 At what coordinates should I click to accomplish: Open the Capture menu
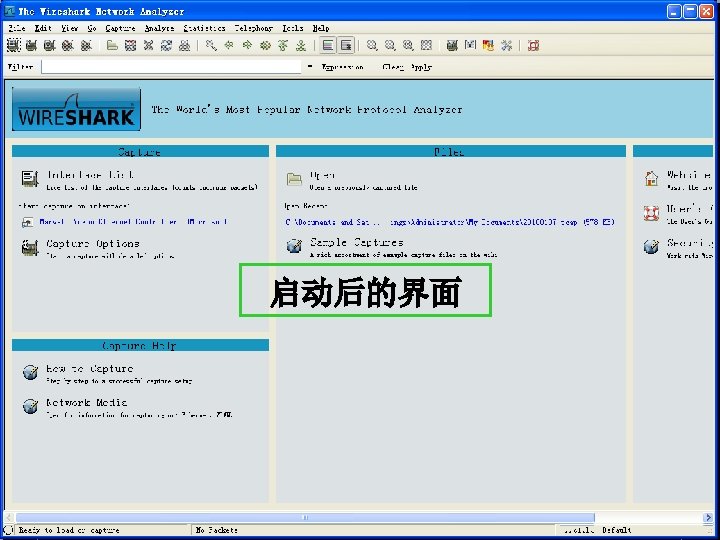click(120, 28)
